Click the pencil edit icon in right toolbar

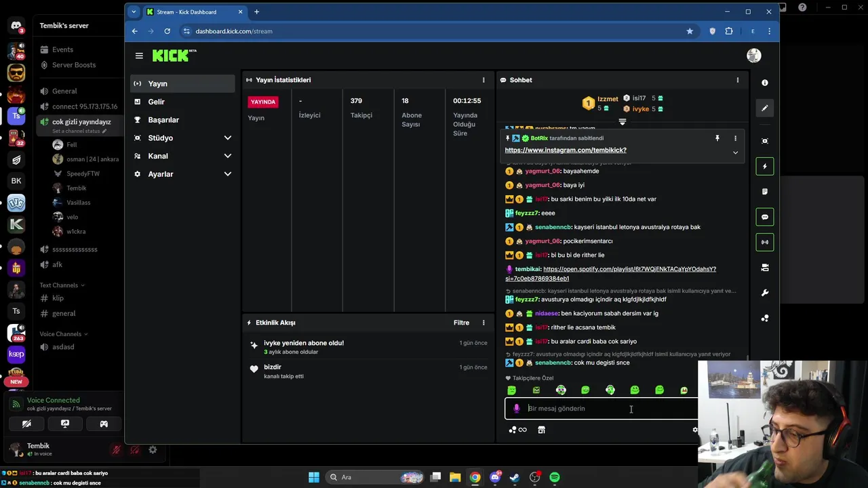point(765,108)
